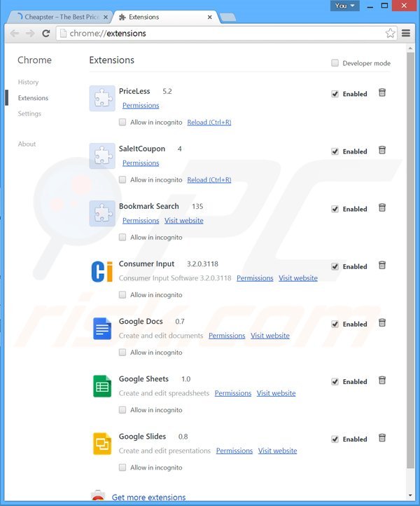Delete Google Slides using trash icon
The height and width of the screenshot is (506, 420).
coord(382,438)
